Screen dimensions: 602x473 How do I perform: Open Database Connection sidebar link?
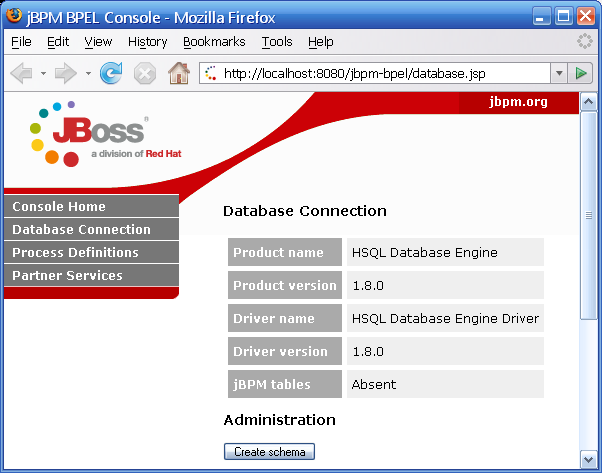coord(91,229)
